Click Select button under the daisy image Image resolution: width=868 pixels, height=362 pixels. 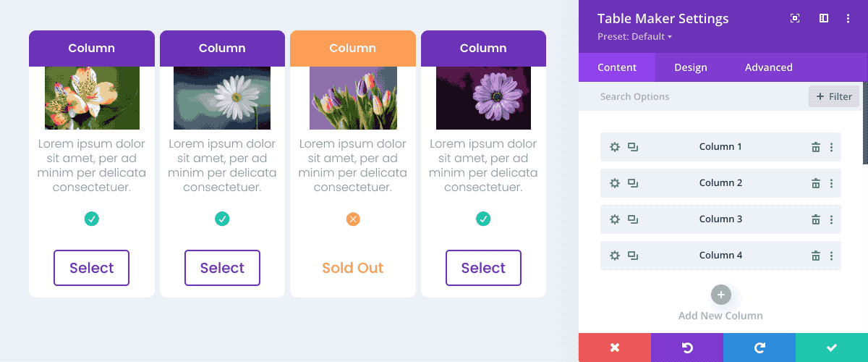click(x=222, y=268)
